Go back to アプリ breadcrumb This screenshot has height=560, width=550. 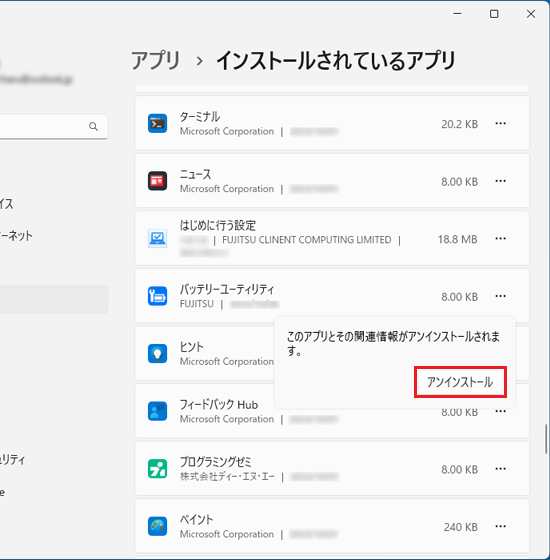[156, 60]
